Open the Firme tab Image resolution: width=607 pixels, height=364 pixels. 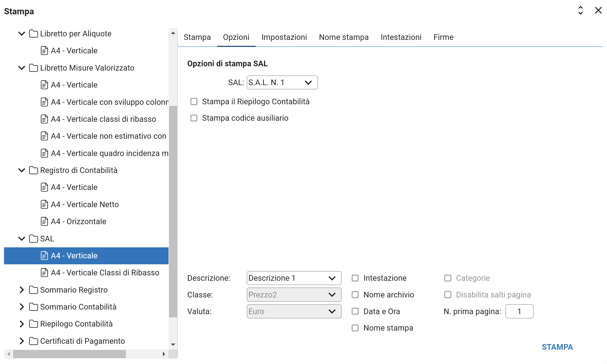443,37
